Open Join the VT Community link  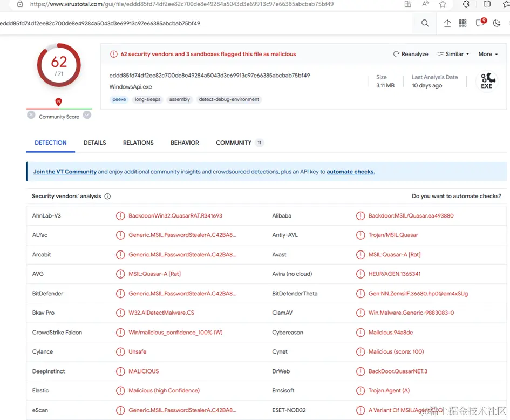65,172
